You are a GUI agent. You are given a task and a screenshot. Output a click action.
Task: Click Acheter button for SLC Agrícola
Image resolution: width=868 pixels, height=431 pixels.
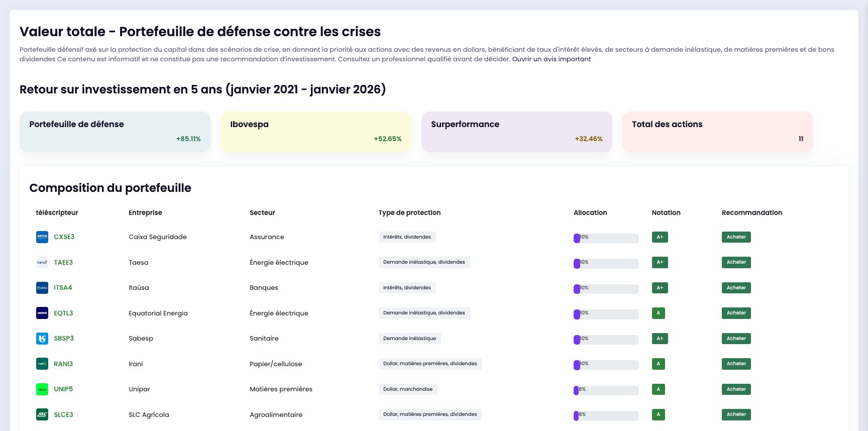[x=736, y=414]
